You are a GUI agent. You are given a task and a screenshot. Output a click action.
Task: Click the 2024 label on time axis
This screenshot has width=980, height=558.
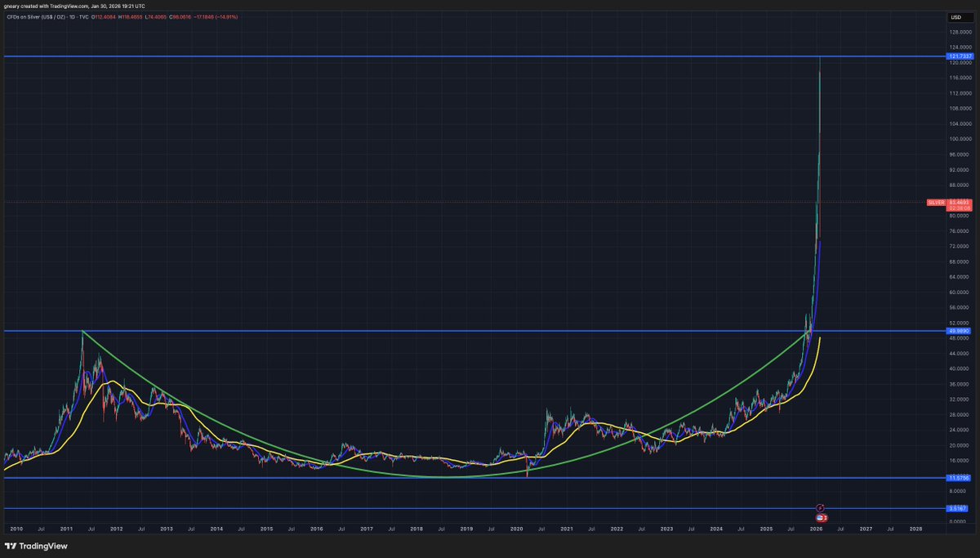[715, 529]
